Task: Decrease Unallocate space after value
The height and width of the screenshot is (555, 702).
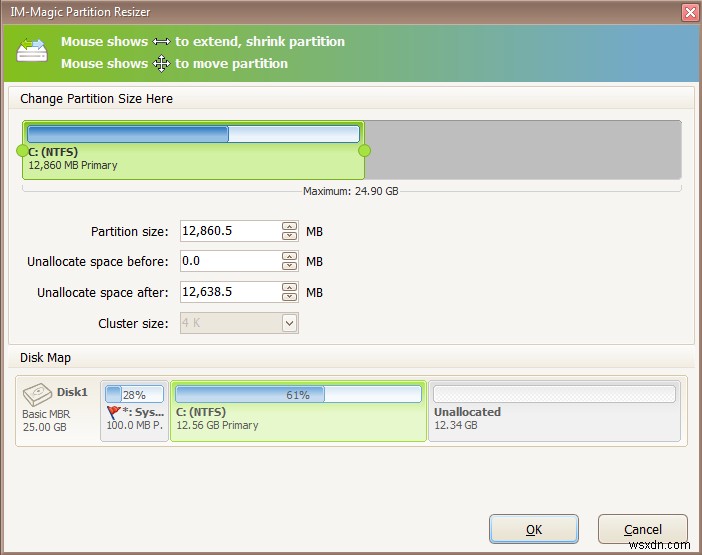Action: 290,297
